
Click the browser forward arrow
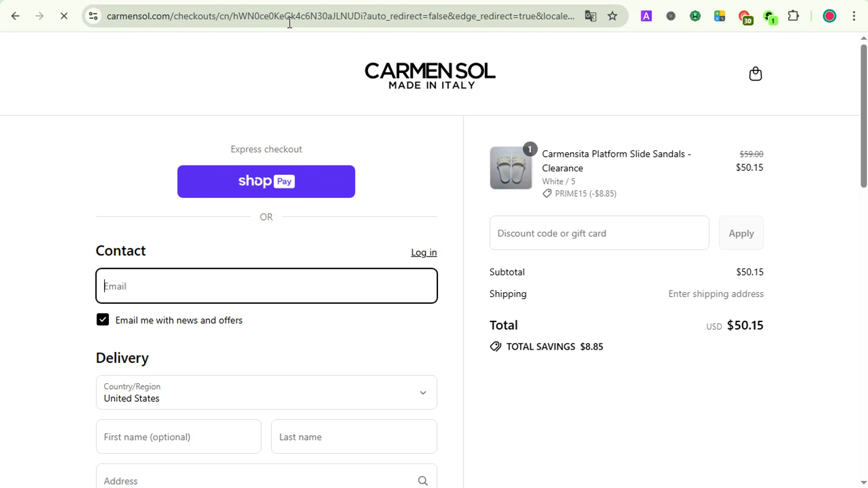tap(40, 16)
